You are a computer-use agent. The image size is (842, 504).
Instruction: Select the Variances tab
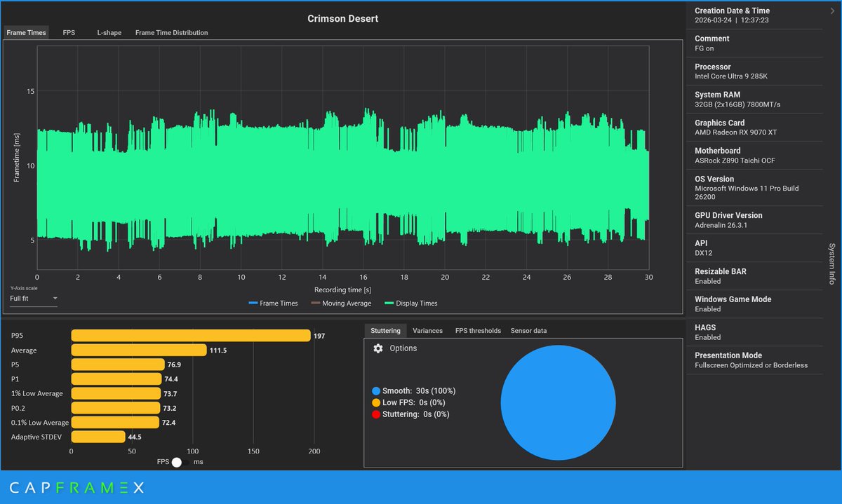(x=427, y=330)
